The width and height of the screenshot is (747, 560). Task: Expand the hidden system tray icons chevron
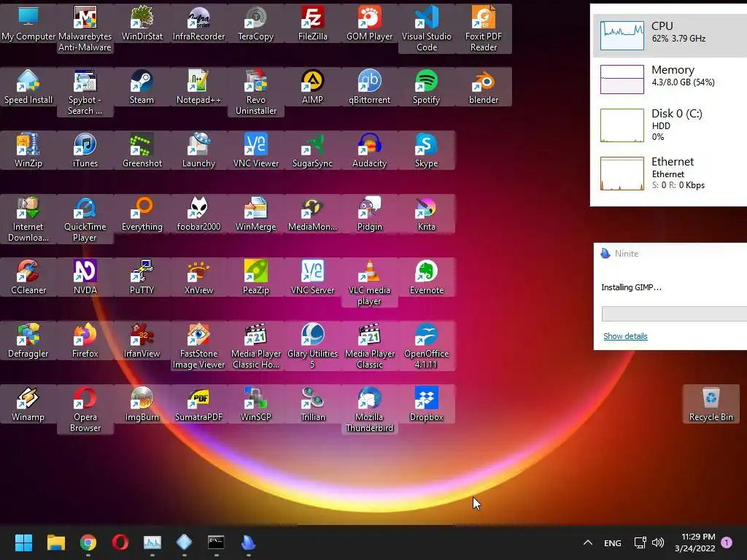(588, 542)
